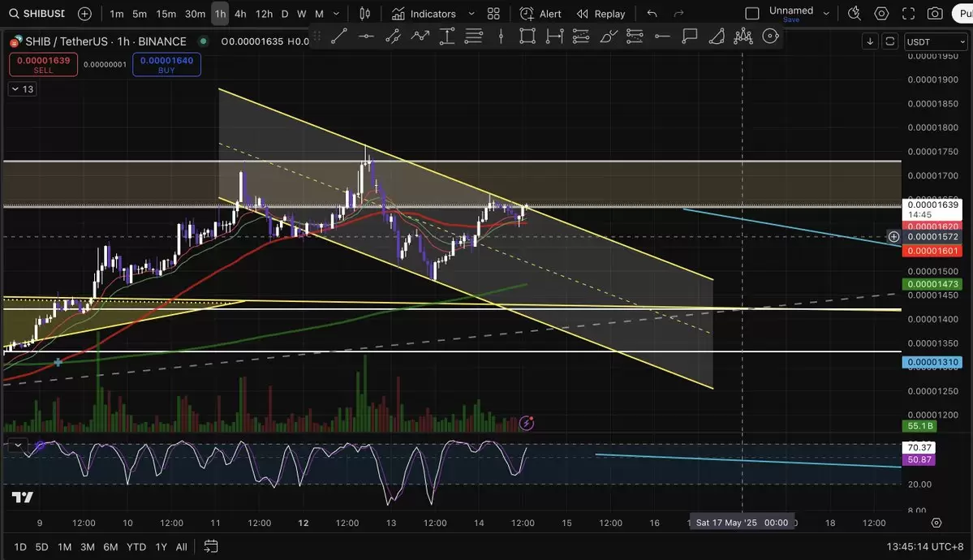
Task: Take a chart snapshot with camera icon
Action: pyautogui.click(x=935, y=14)
